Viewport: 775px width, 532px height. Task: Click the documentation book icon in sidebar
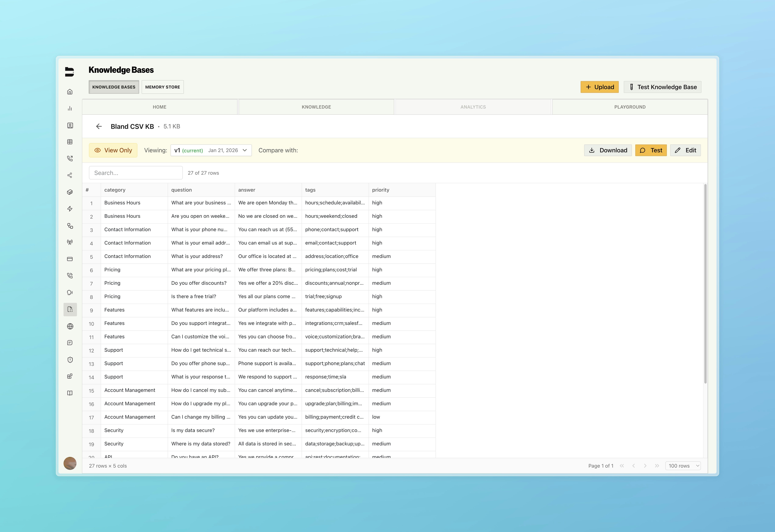click(x=70, y=393)
